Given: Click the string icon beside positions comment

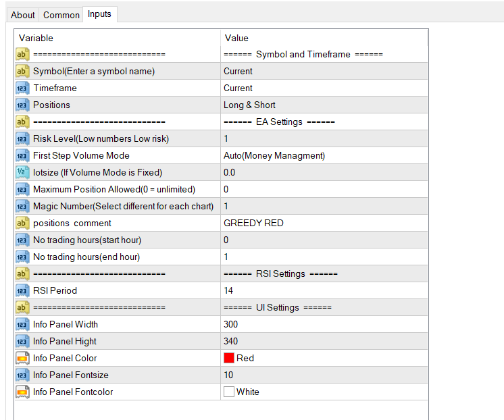Looking at the screenshot, I should pyautogui.click(x=22, y=223).
